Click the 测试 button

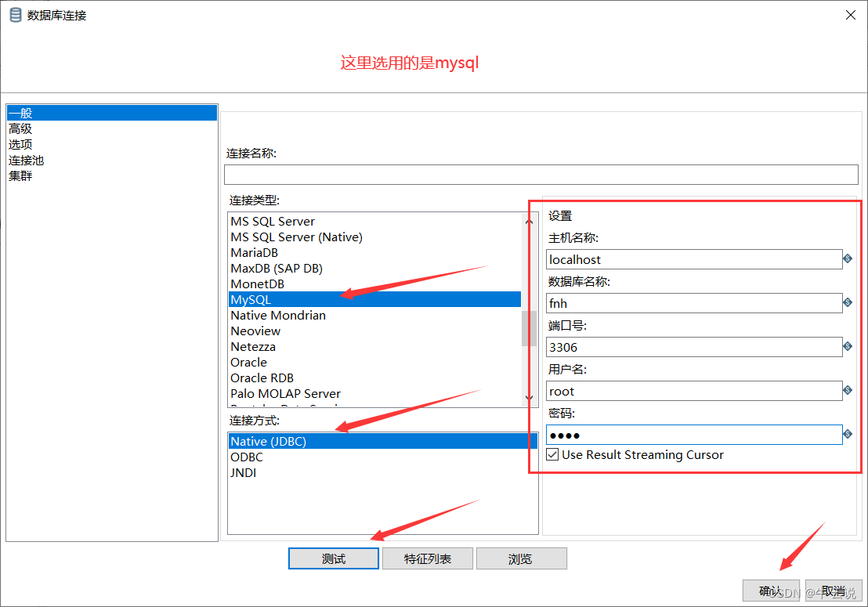(333, 559)
